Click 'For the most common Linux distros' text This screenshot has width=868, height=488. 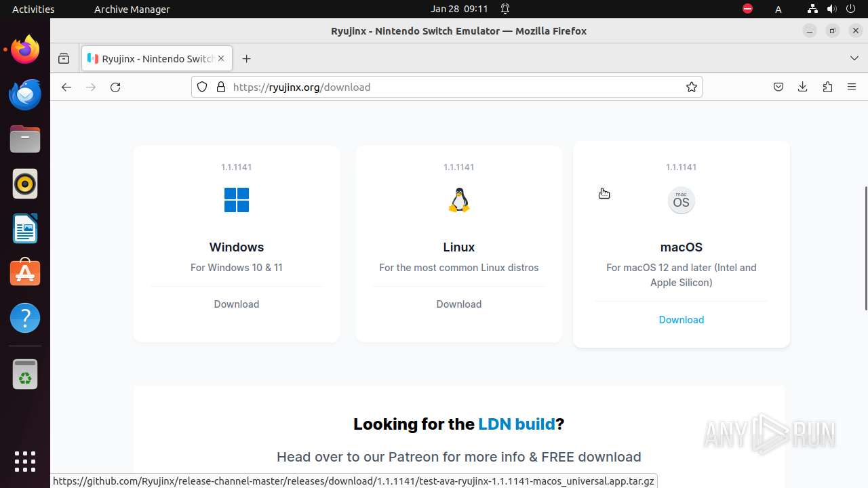[459, 268]
